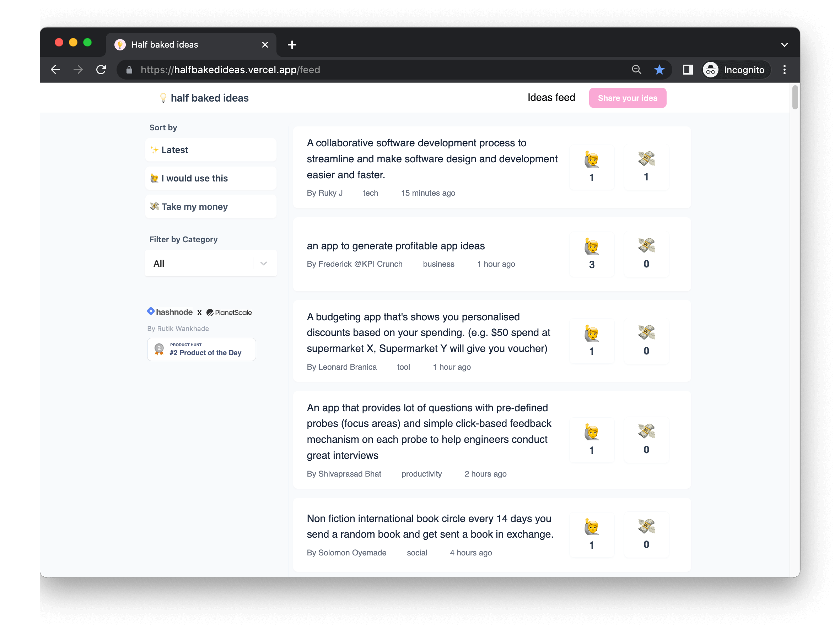Click the half baked ideas logo icon
Viewport: 840px width, 630px height.
point(160,98)
